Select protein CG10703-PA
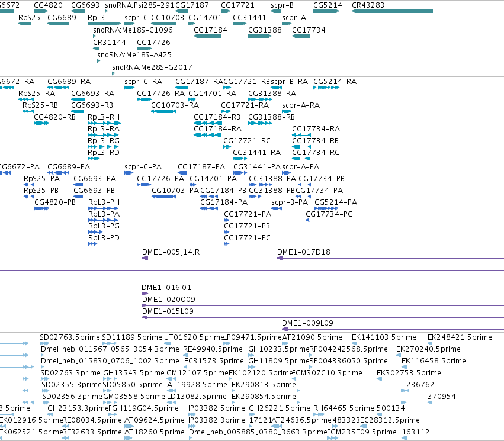The image size is (504, 441). point(164,197)
